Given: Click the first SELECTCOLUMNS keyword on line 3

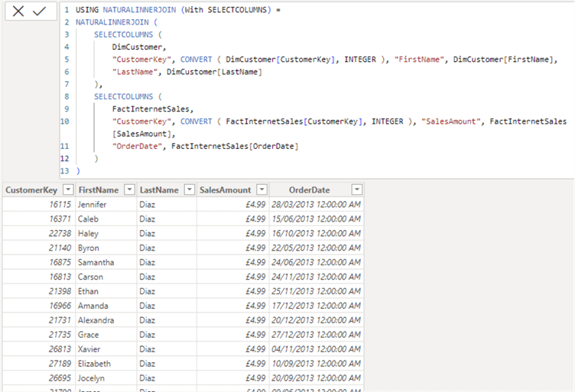Looking at the screenshot, I should point(123,35).
